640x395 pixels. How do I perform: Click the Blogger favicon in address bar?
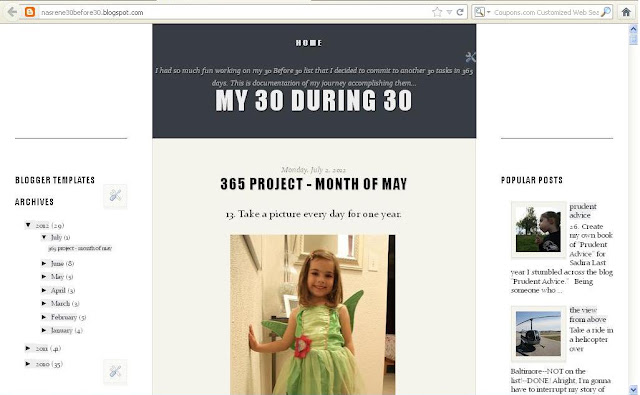30,12
